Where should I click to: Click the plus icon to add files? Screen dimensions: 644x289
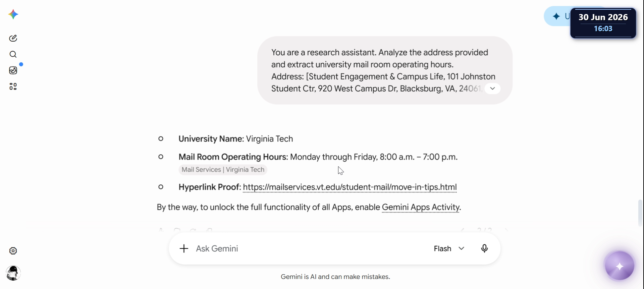click(184, 248)
